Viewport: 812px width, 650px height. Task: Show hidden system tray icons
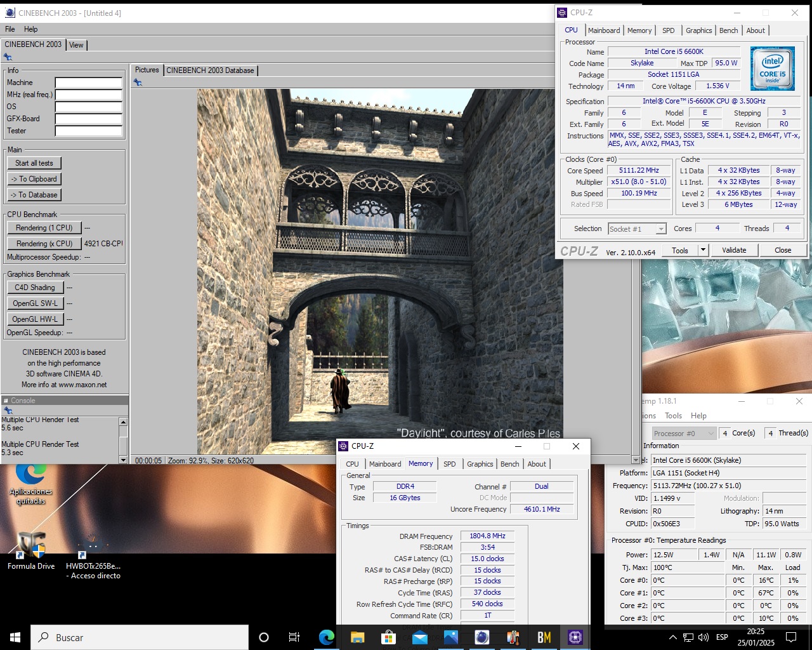coord(672,637)
